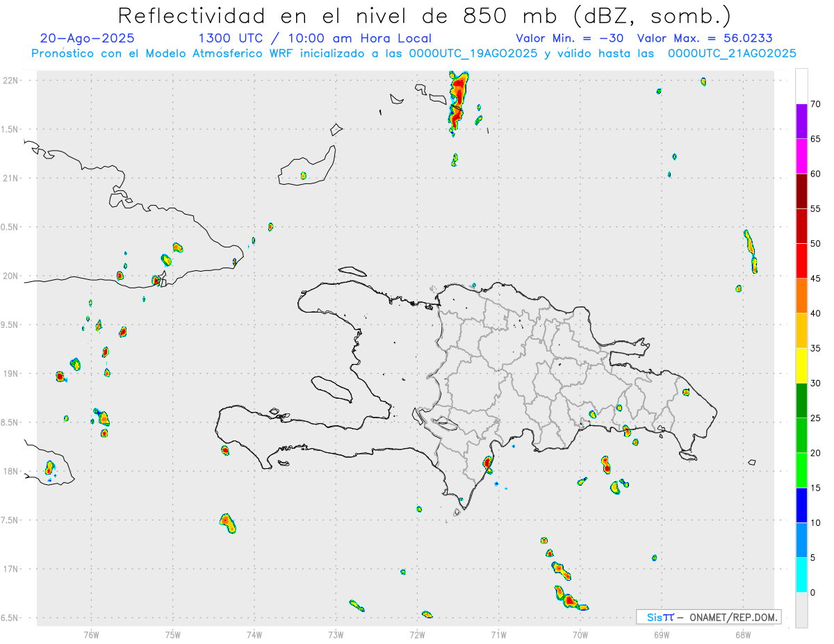Click the latitude axis label "20N"
Screen dimensions: 834x644
[12, 276]
